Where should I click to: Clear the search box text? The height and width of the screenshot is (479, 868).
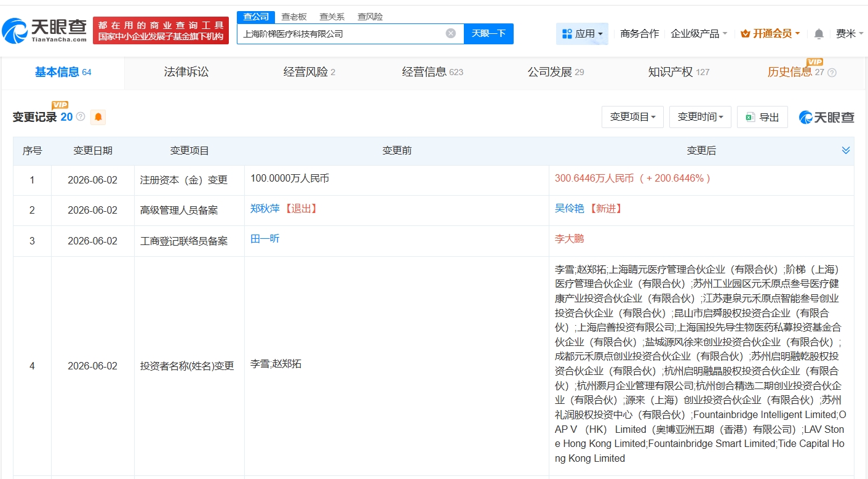click(451, 33)
